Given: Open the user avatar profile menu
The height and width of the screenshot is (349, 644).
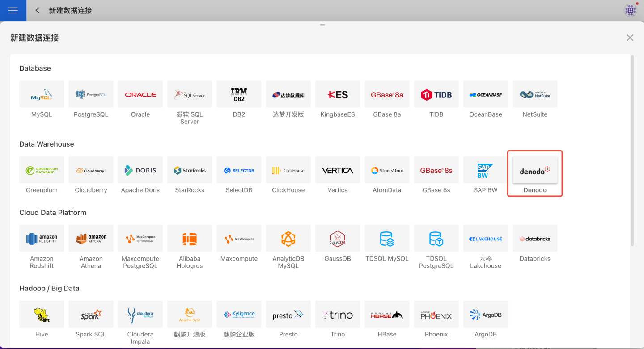Looking at the screenshot, I should [x=631, y=10].
